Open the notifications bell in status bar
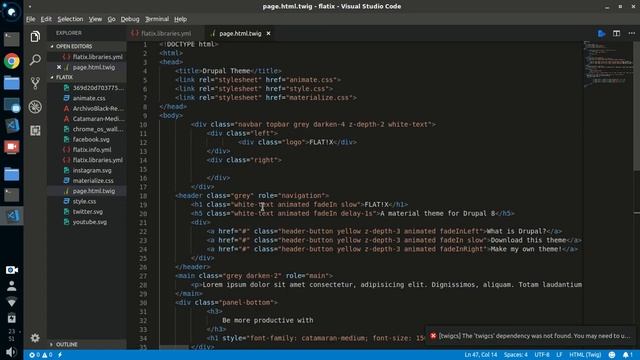 pos(627,355)
